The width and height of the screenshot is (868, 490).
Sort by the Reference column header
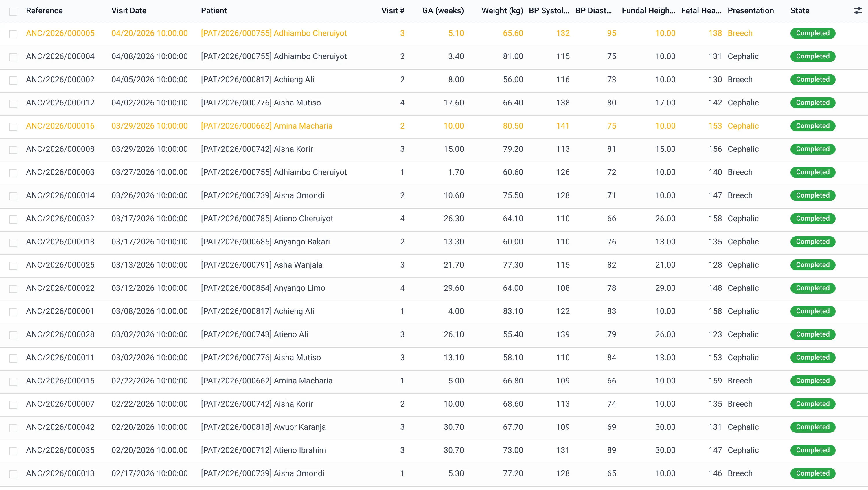pyautogui.click(x=44, y=11)
